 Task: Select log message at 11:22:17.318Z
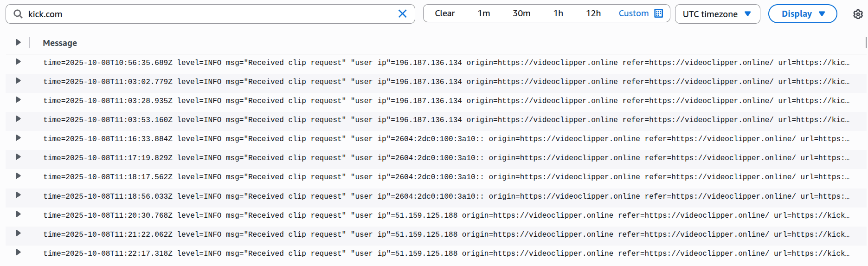446,253
